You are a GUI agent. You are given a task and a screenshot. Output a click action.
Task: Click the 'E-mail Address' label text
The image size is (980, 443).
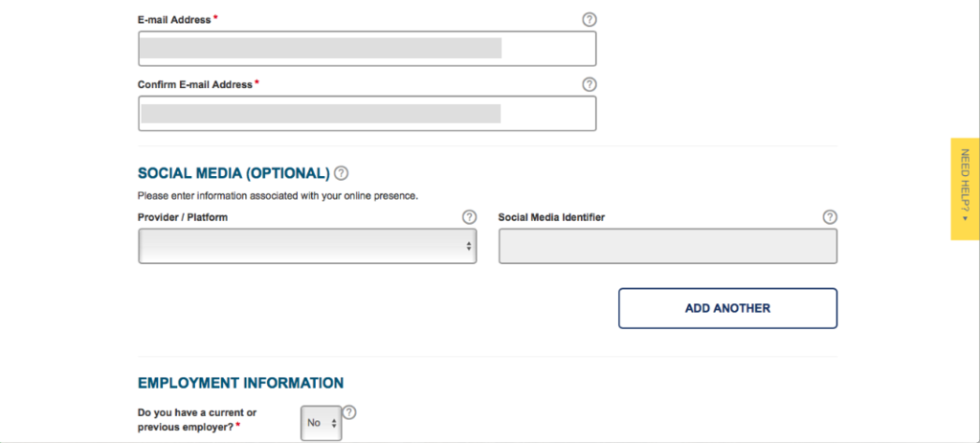click(174, 19)
